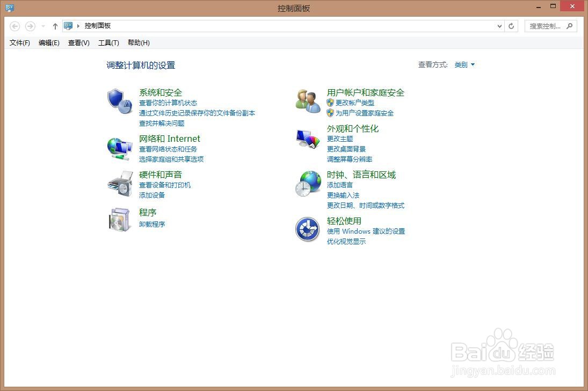
Task: Open the 查看方式 类别 dropdown
Action: click(x=464, y=64)
